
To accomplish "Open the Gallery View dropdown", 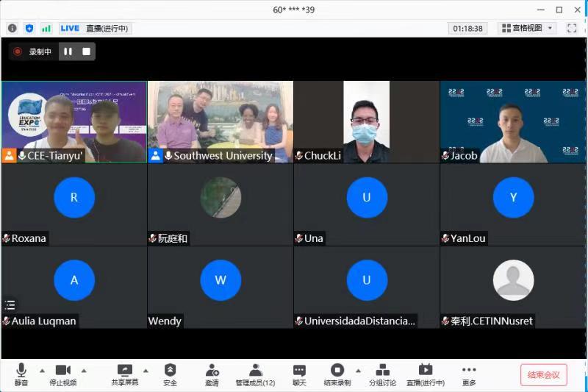I will click(527, 28).
